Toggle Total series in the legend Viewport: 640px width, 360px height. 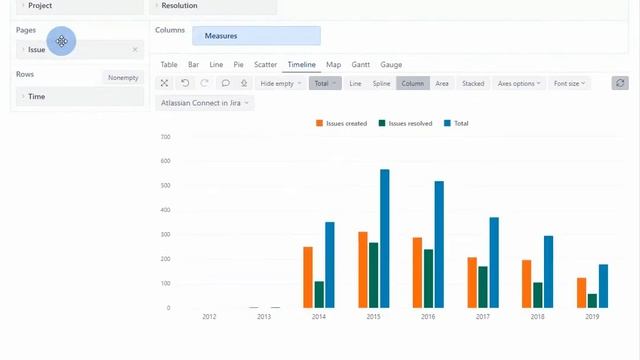coord(456,123)
